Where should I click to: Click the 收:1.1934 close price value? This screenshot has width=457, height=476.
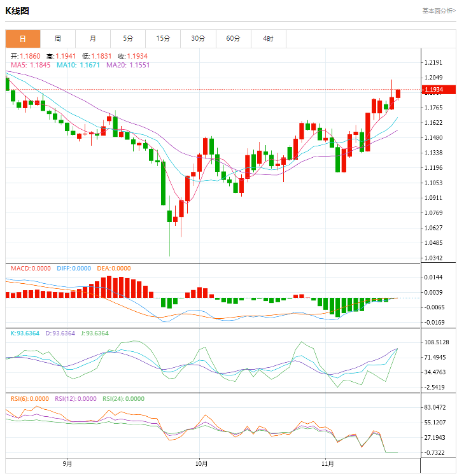pos(132,56)
